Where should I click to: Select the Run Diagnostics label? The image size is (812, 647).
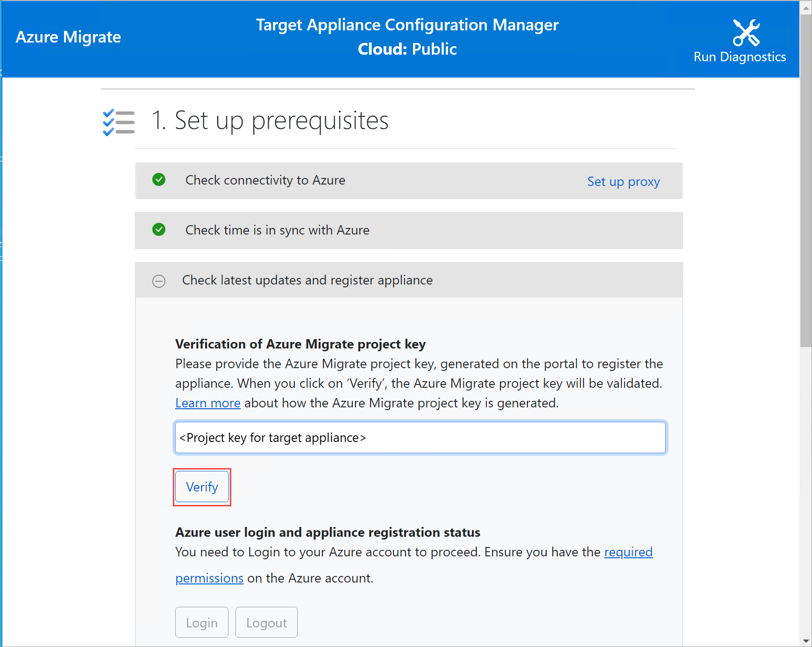pyautogui.click(x=740, y=57)
